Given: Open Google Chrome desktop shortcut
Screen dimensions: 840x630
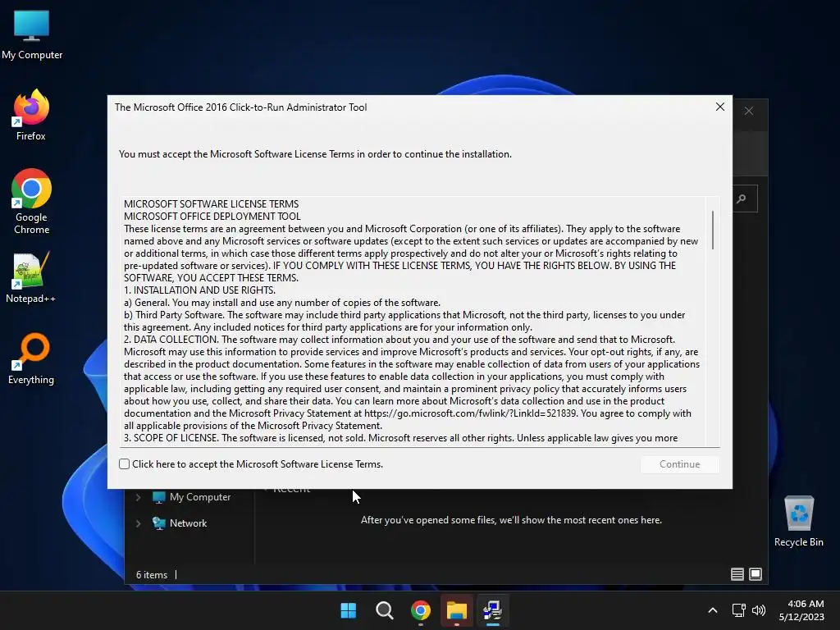Looking at the screenshot, I should coord(31,202).
